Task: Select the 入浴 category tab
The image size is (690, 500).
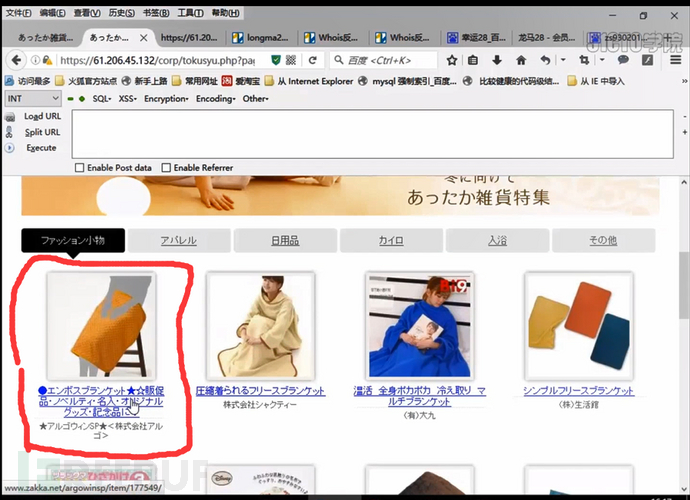Action: [497, 241]
